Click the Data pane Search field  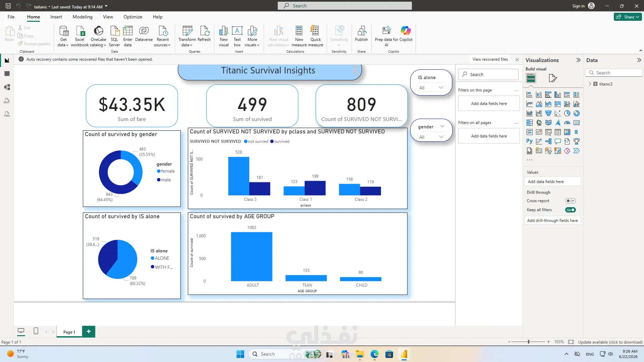pyautogui.click(x=614, y=73)
